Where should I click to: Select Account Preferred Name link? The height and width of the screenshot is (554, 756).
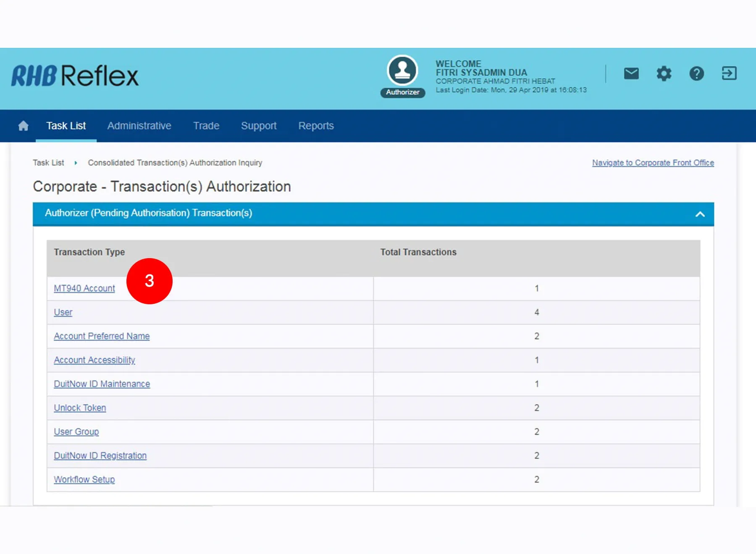(x=102, y=336)
